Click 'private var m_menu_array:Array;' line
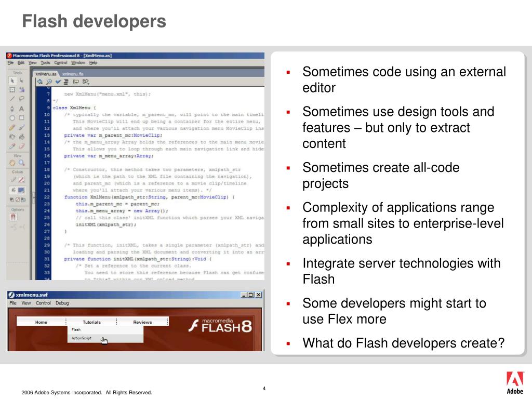 click(x=109, y=156)
